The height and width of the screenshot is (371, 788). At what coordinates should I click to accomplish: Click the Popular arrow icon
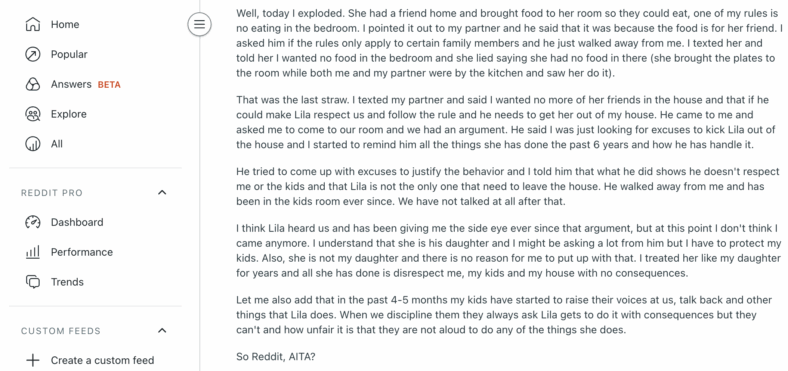pos(33,54)
